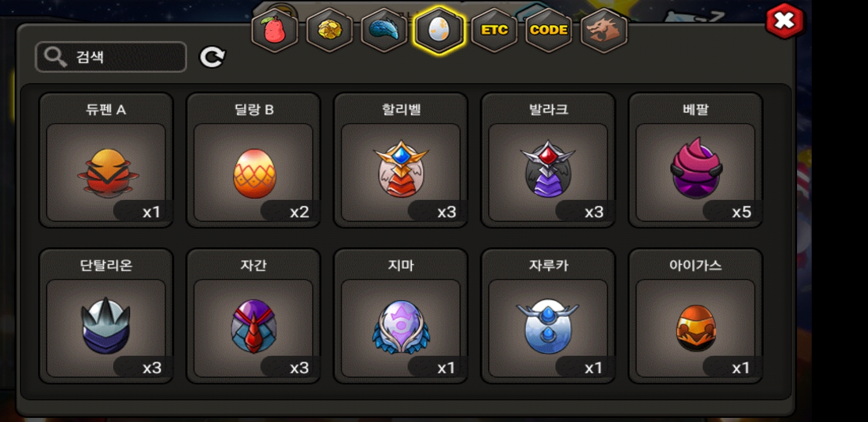Pick the 지마 purple crystal egg
This screenshot has width=868, height=422.
(x=401, y=316)
